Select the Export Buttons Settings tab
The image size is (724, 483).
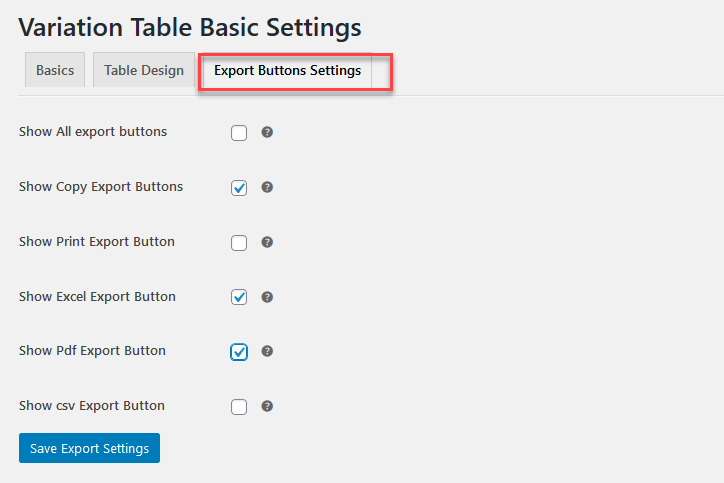(x=287, y=70)
